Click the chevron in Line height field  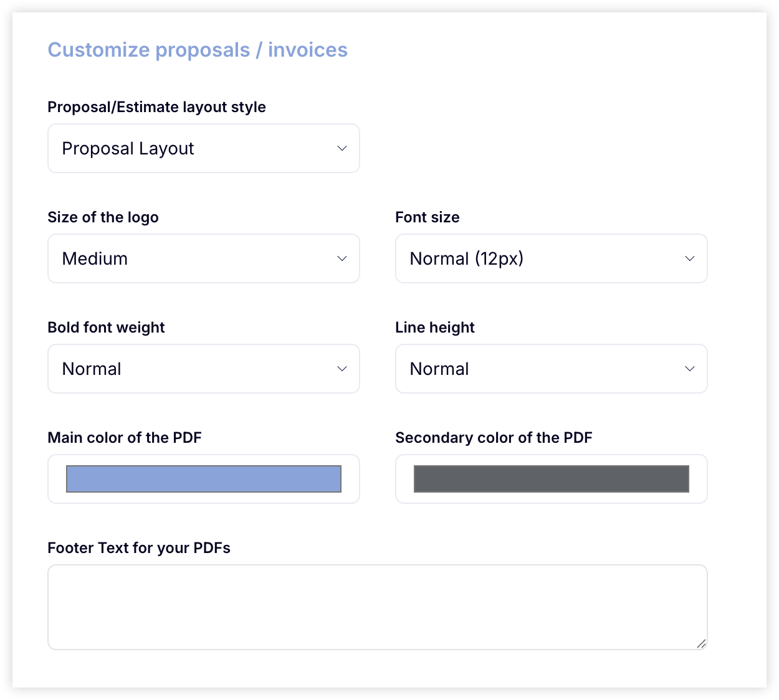pos(689,369)
